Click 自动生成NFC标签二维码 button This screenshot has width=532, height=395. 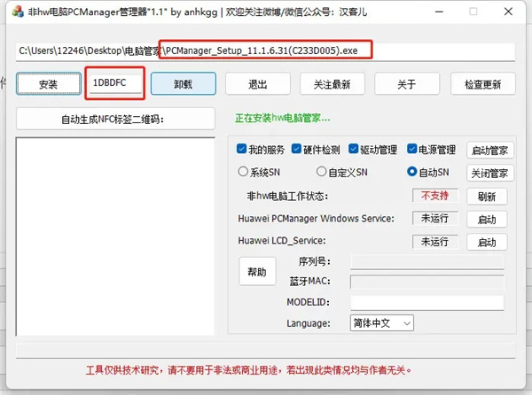click(115, 119)
